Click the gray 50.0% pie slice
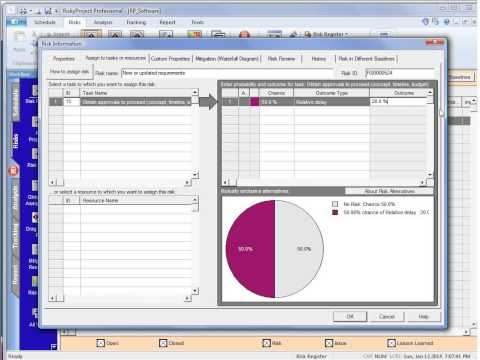Image resolution: width=480 pixels, height=360 pixels. pos(299,249)
